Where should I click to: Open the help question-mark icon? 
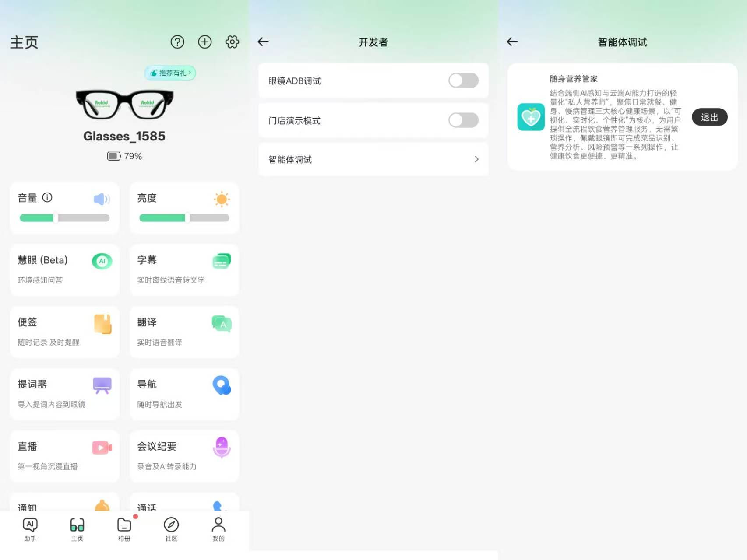coord(177,42)
